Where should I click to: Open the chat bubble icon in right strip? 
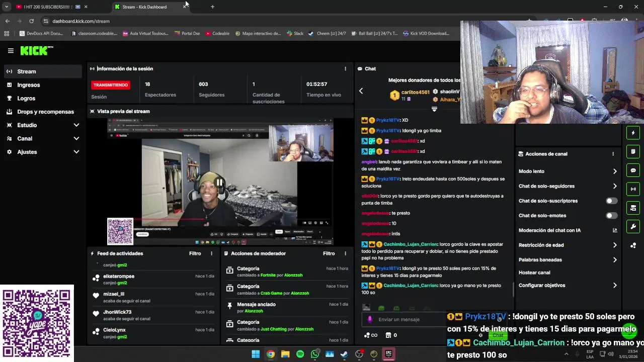coord(633,170)
